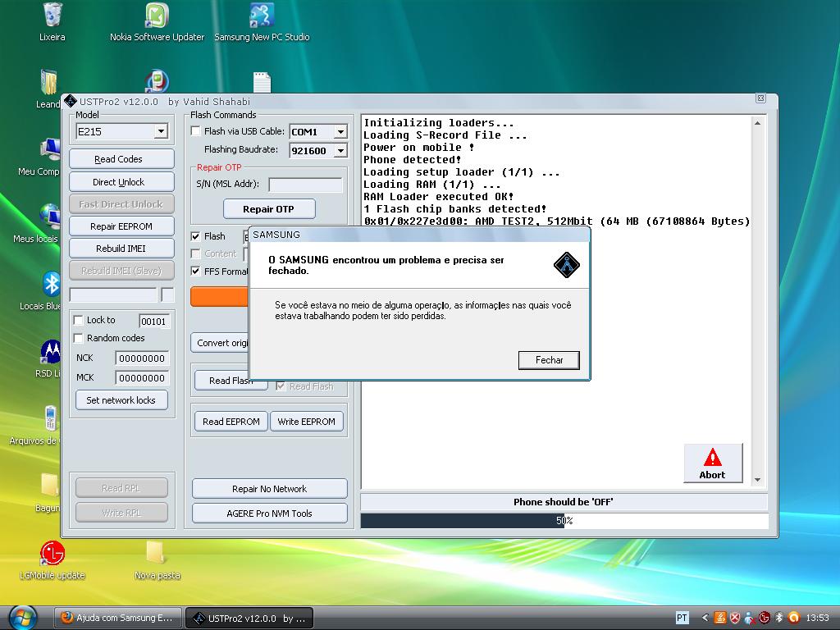Switch to Ajuda com Samsung taskbar item
840x630 pixels.
coord(118,618)
